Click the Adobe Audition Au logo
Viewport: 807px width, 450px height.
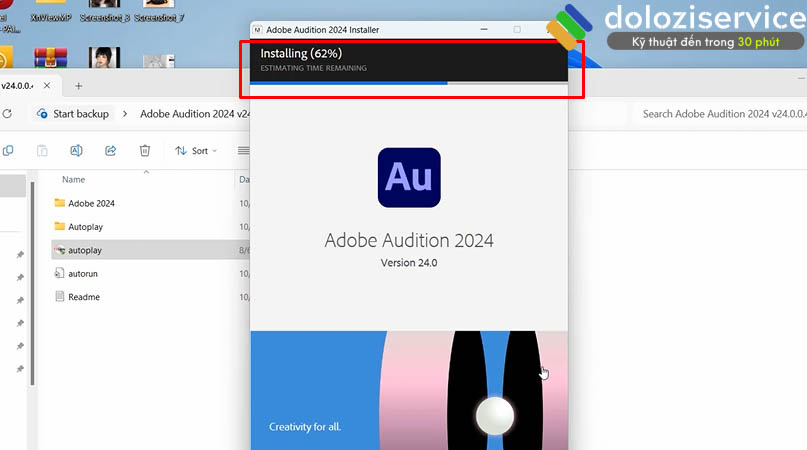coord(409,178)
